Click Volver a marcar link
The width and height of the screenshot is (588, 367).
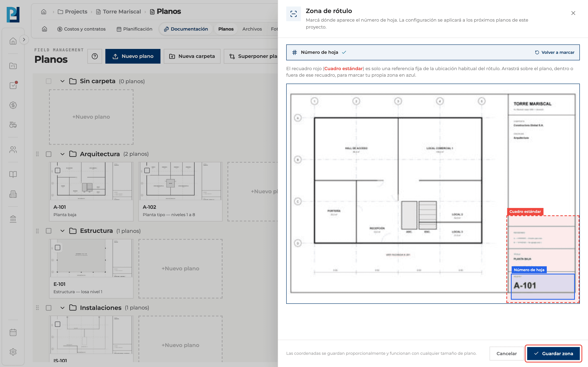(x=555, y=52)
